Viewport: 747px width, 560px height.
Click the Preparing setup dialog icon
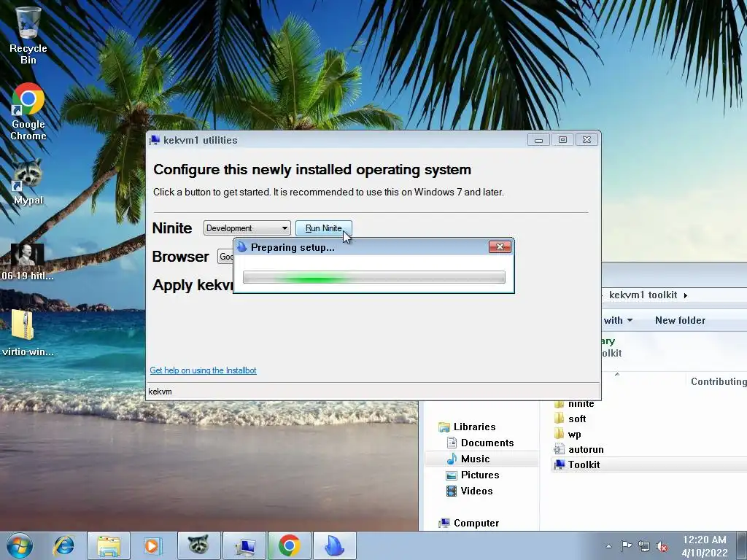coord(242,246)
